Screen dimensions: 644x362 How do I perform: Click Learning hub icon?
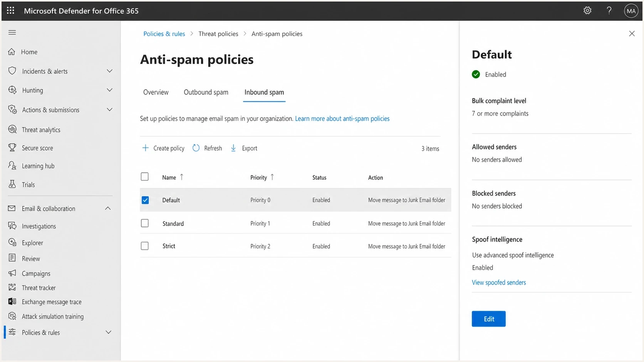(12, 166)
